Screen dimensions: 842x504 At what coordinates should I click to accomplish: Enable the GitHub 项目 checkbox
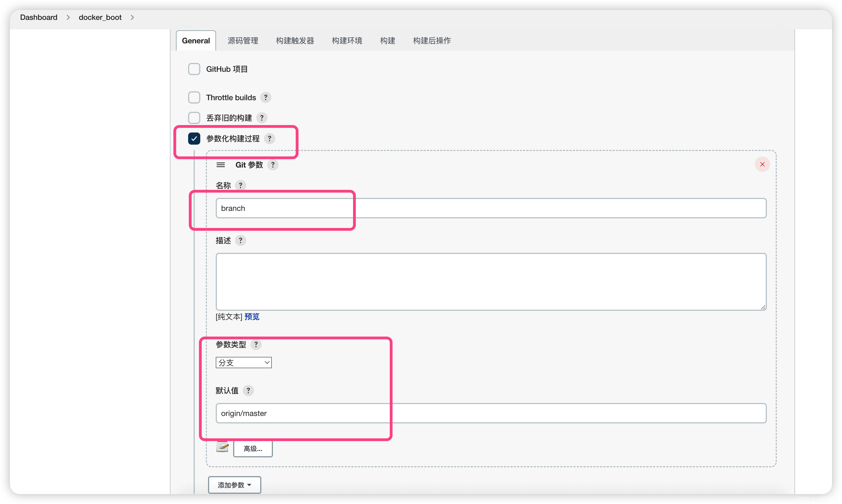194,69
